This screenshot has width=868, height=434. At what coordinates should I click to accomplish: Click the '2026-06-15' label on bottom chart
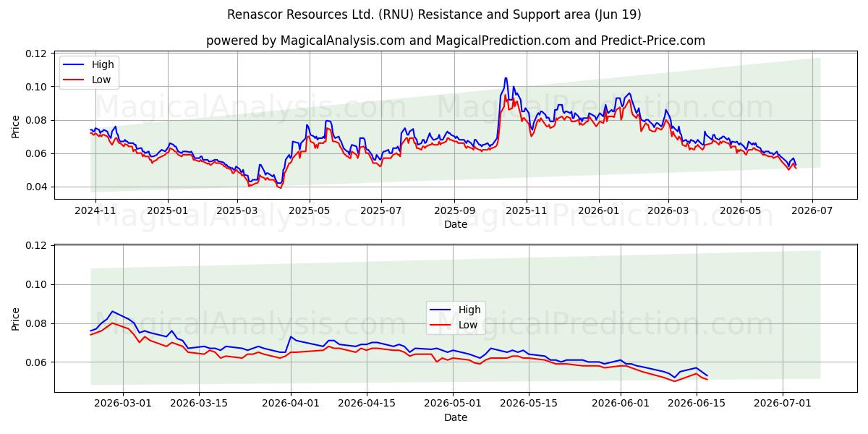697,404
